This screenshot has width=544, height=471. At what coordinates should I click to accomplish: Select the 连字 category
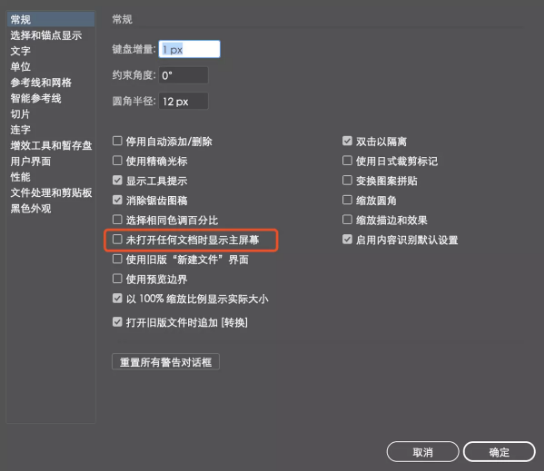tap(20, 130)
